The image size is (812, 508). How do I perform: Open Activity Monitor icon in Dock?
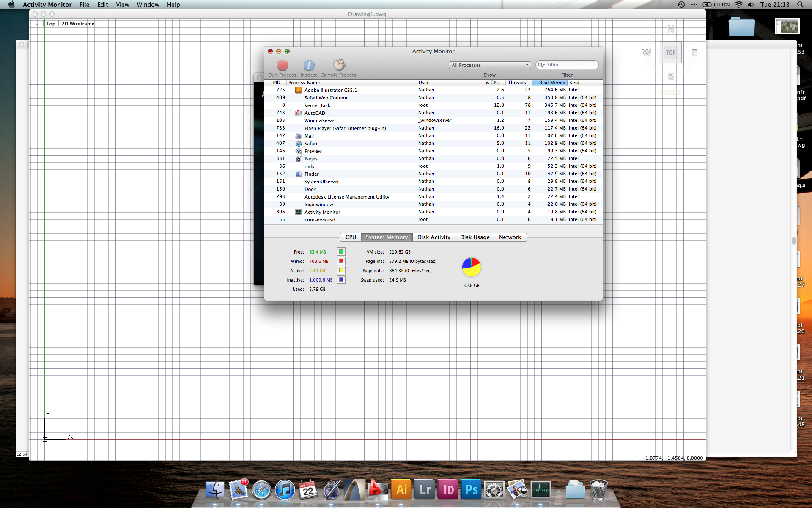click(x=541, y=490)
